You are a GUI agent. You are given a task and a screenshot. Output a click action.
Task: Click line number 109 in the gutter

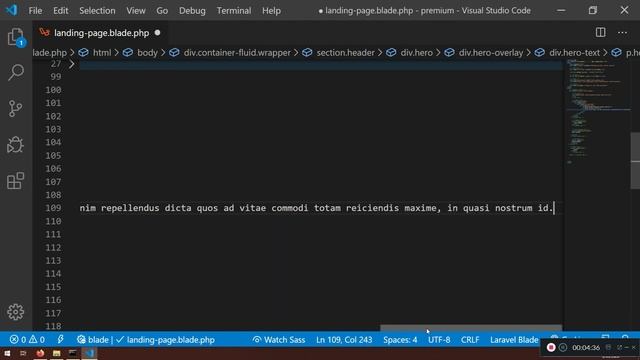point(53,208)
